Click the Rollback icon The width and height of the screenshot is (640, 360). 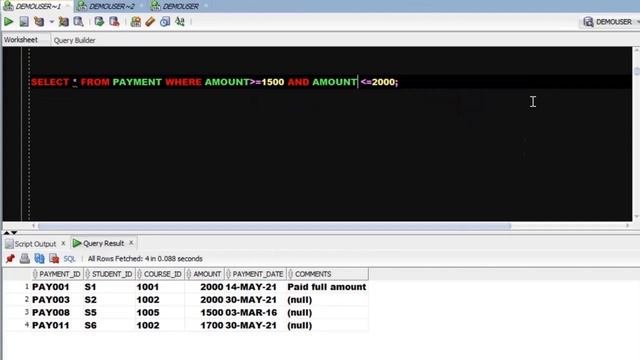point(114,22)
